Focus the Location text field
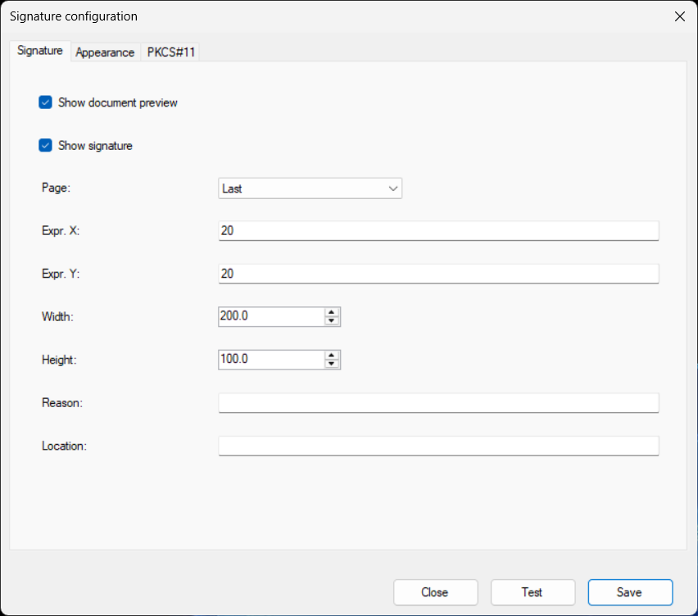Viewport: 698px width, 616px height. (438, 446)
